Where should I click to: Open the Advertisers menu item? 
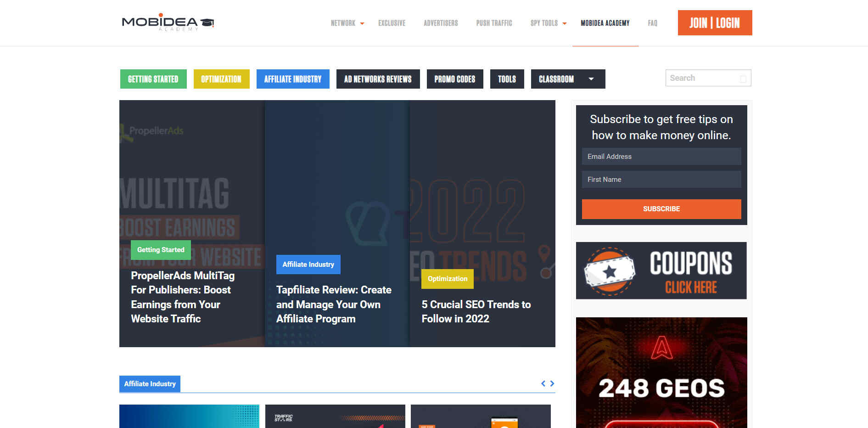441,23
